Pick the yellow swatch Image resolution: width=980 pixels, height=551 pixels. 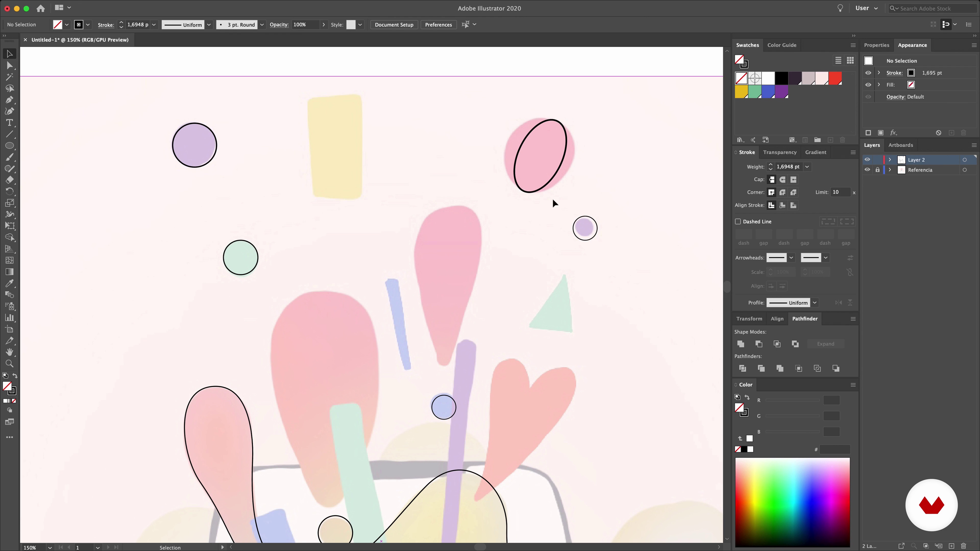(x=741, y=92)
